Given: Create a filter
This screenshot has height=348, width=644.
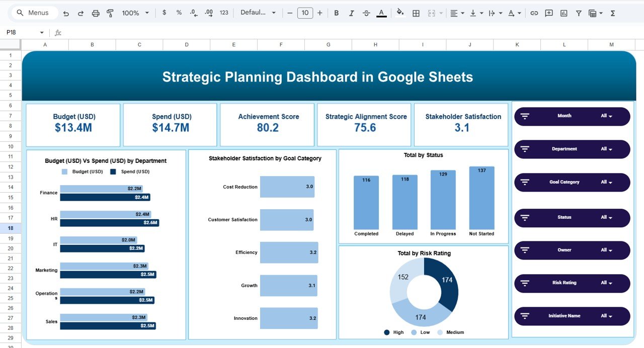Looking at the screenshot, I should point(579,13).
